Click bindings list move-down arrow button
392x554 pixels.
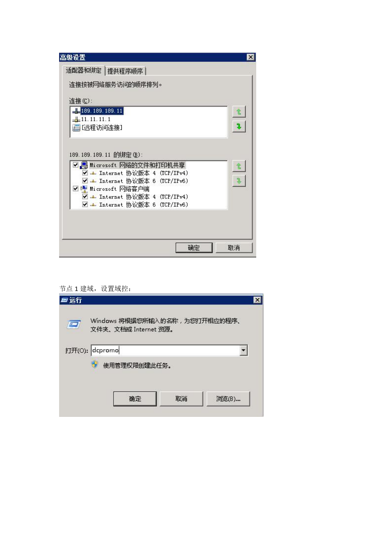(x=239, y=181)
